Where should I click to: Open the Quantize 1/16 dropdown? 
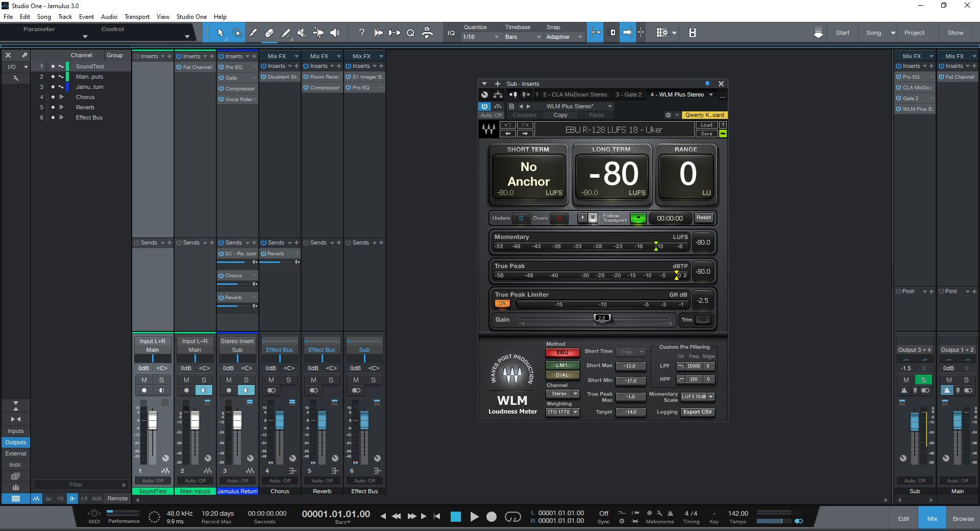click(x=481, y=37)
